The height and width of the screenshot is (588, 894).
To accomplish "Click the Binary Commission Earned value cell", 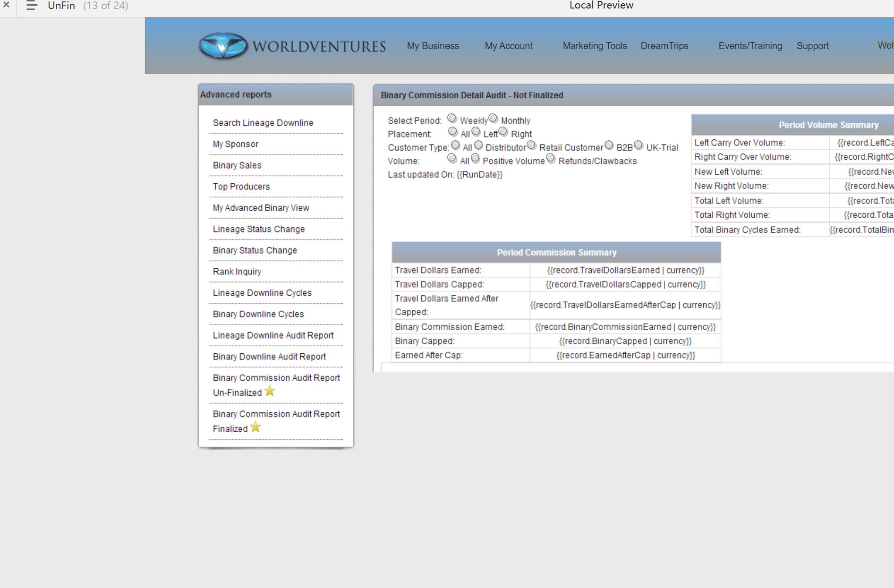I will (625, 327).
